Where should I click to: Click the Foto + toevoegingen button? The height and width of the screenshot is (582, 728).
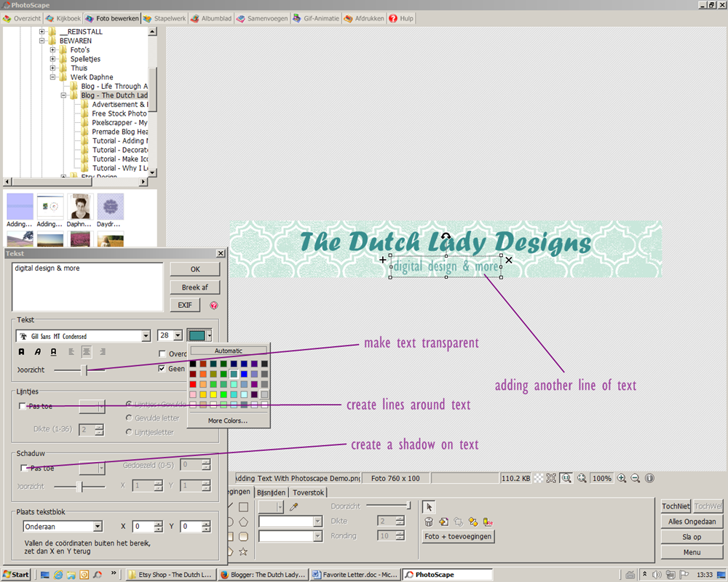tap(457, 536)
